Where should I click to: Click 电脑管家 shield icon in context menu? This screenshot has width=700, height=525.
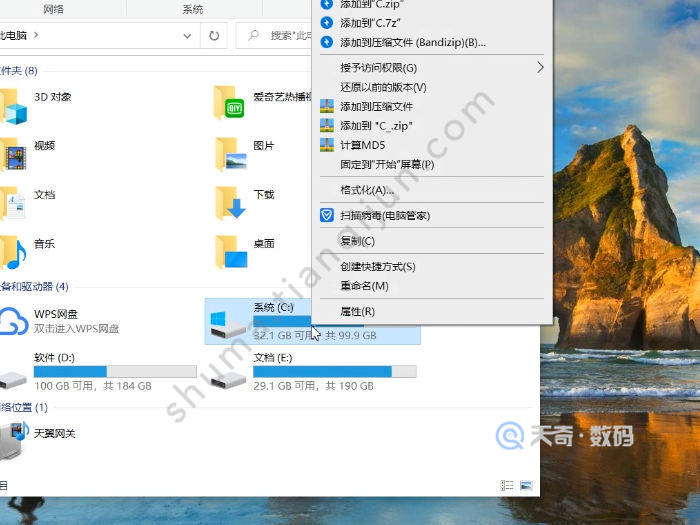[327, 215]
